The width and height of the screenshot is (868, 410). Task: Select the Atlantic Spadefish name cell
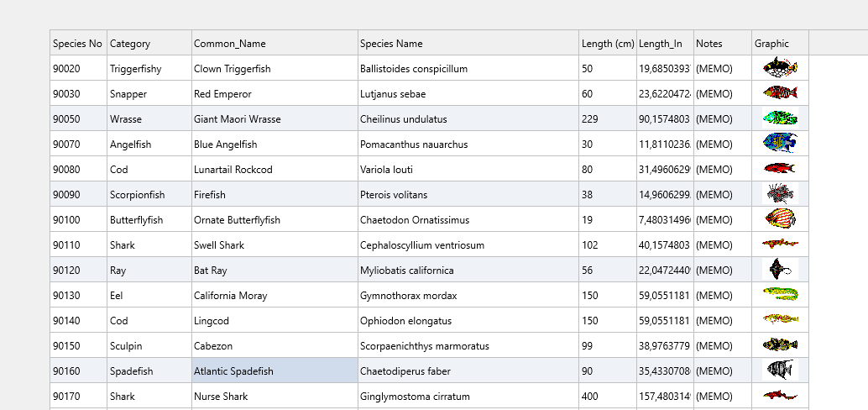[x=274, y=371]
